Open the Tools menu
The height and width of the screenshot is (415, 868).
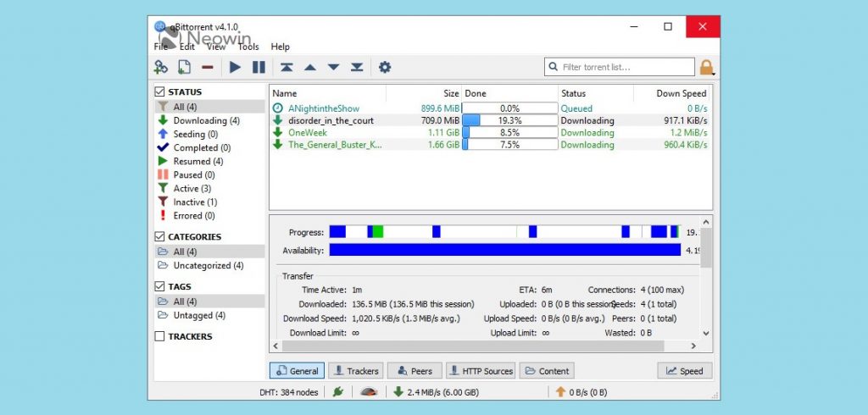pos(248,47)
